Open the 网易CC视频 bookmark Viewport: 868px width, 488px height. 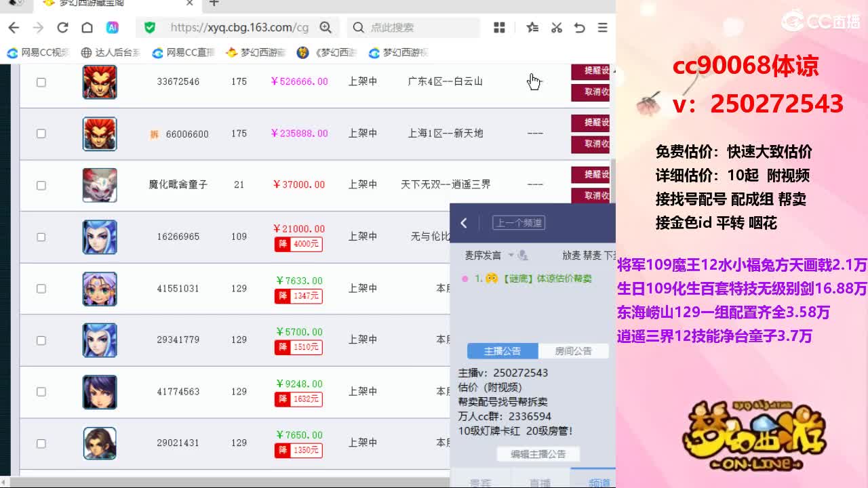point(39,52)
